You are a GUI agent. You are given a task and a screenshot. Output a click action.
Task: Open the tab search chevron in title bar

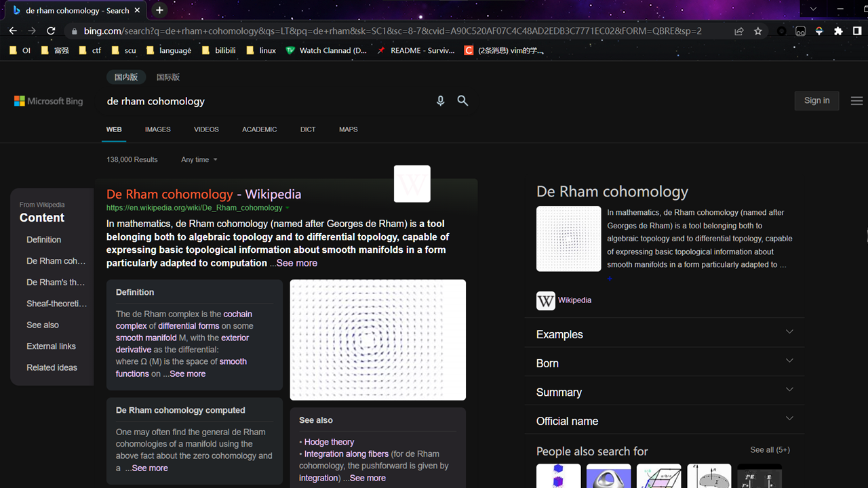tap(814, 9)
